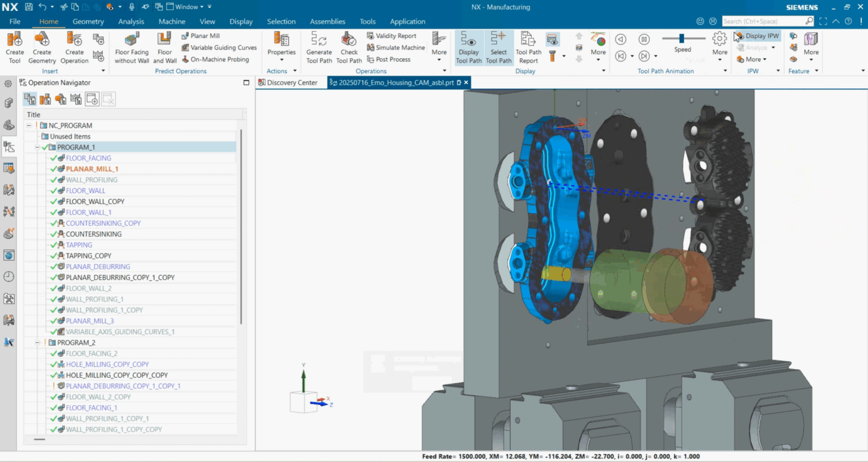Expand the Feature group dropdown
This screenshot has width=868, height=462.
pos(817,71)
